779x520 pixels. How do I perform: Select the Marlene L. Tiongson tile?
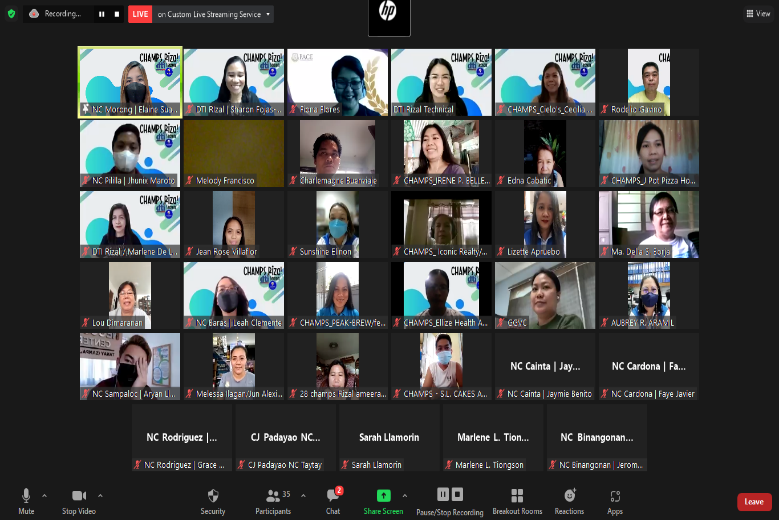[x=493, y=437]
